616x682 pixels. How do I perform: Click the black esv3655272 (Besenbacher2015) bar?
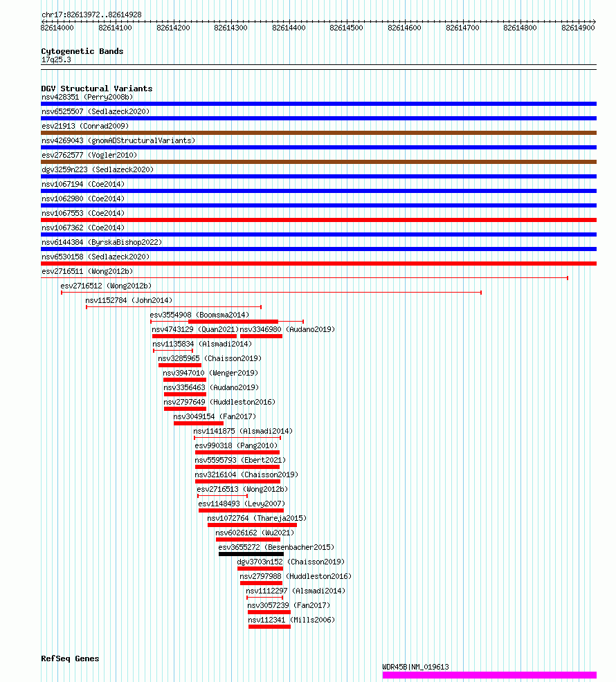tap(251, 554)
